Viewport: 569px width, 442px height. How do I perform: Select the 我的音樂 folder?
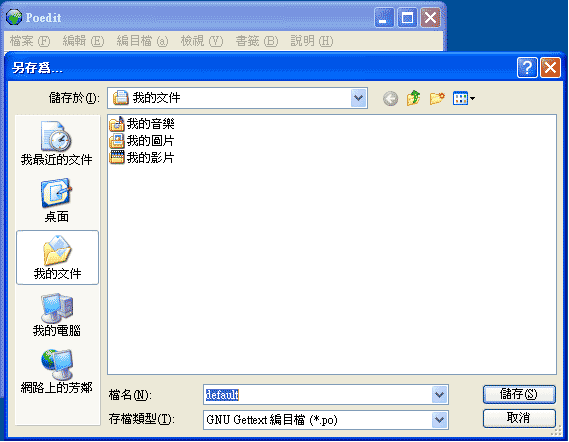click(142, 124)
